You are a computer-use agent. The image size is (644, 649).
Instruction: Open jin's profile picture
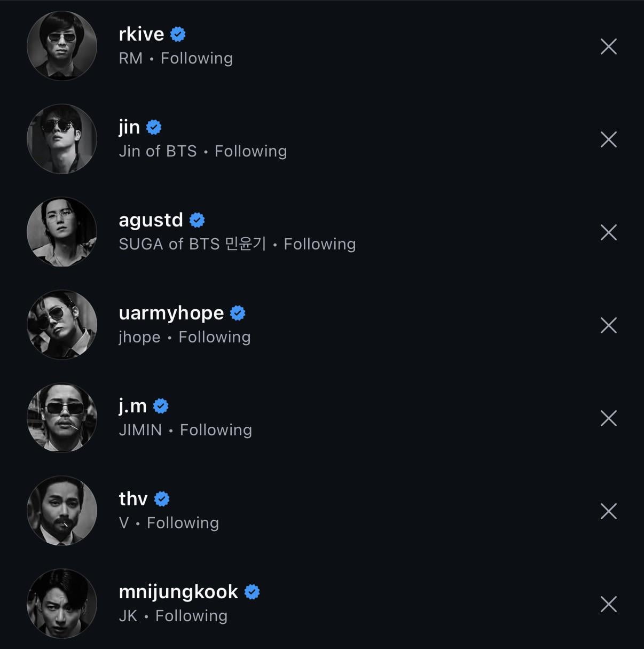tap(61, 139)
